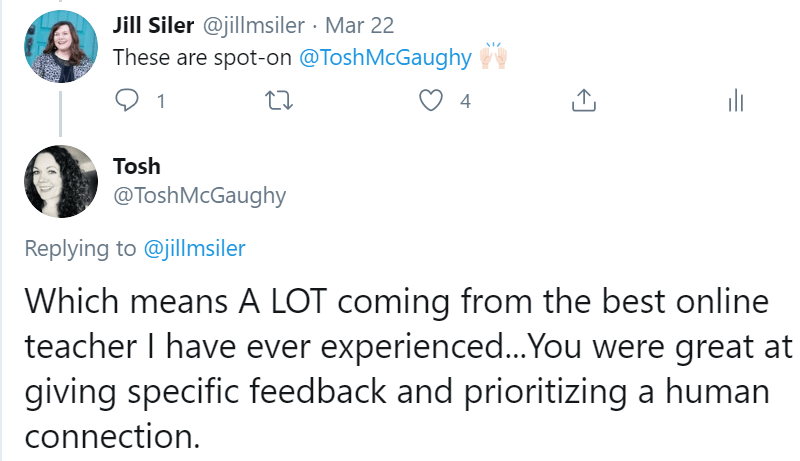Like the tweet with the heart icon

(431, 100)
